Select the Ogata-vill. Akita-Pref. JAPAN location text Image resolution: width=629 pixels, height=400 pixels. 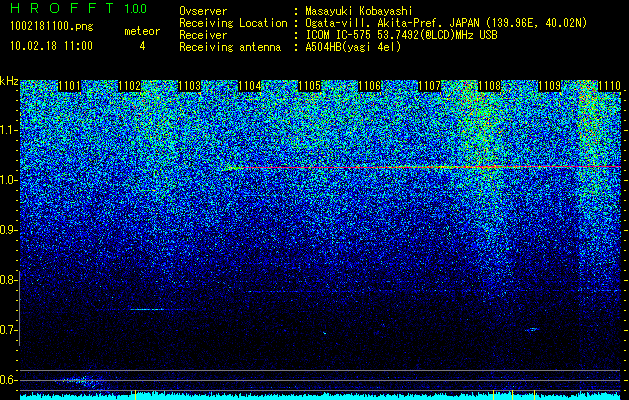coord(446,23)
